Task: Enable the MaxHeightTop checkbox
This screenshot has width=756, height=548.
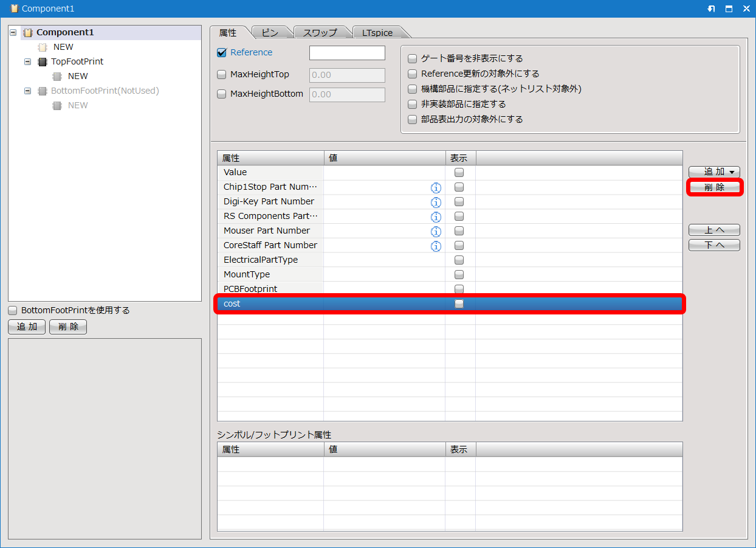Action: pos(222,75)
